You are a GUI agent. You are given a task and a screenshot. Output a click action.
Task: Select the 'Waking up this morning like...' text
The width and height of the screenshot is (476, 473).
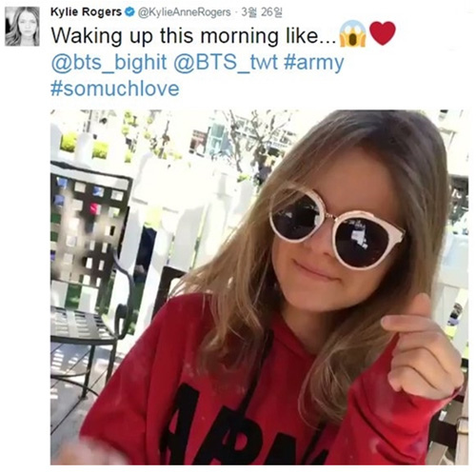(x=193, y=35)
